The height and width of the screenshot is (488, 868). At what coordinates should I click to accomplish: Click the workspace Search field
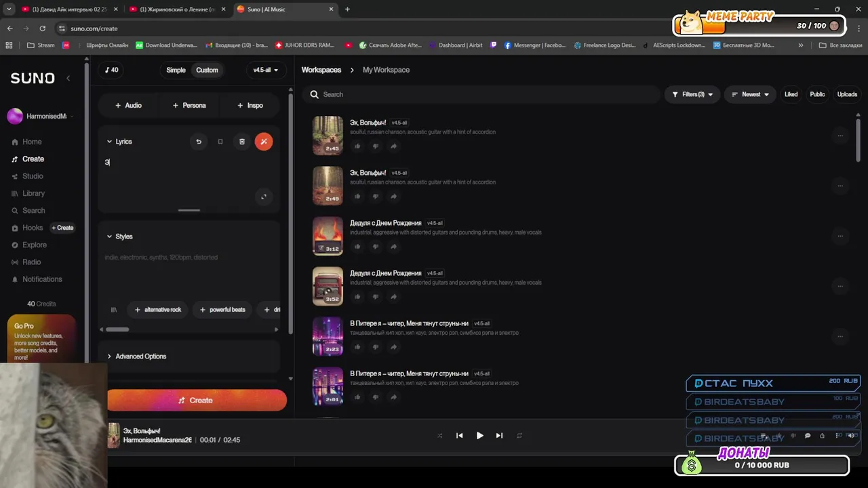(482, 94)
